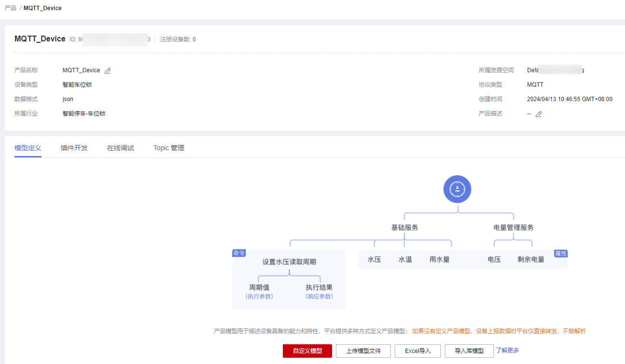Click the compass device model icon
Viewport: 625px width, 364px height.
(457, 189)
